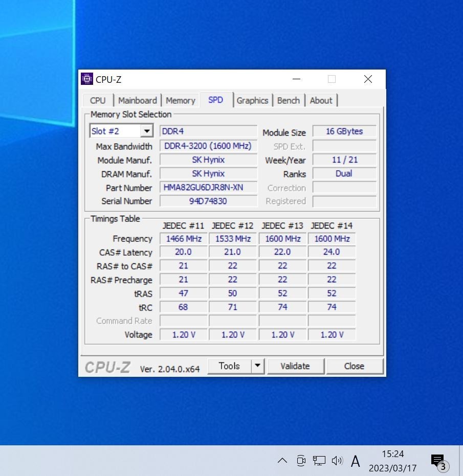This screenshot has height=476, width=463.
Task: Click the JEDEC #14 column header
Action: coord(332,225)
